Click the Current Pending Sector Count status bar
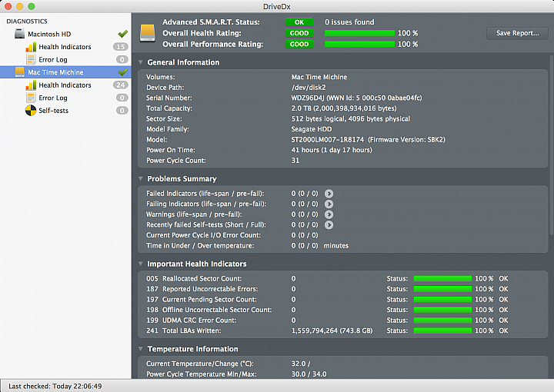The image size is (554, 392). point(442,299)
